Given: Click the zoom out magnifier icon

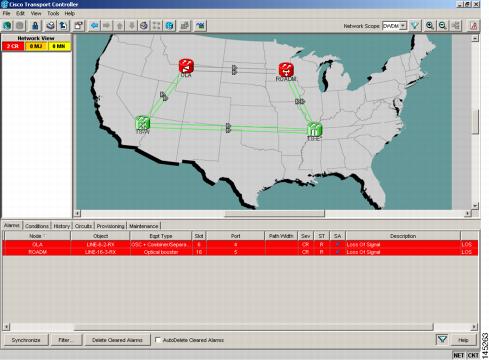Looking at the screenshot, I should tap(443, 25).
